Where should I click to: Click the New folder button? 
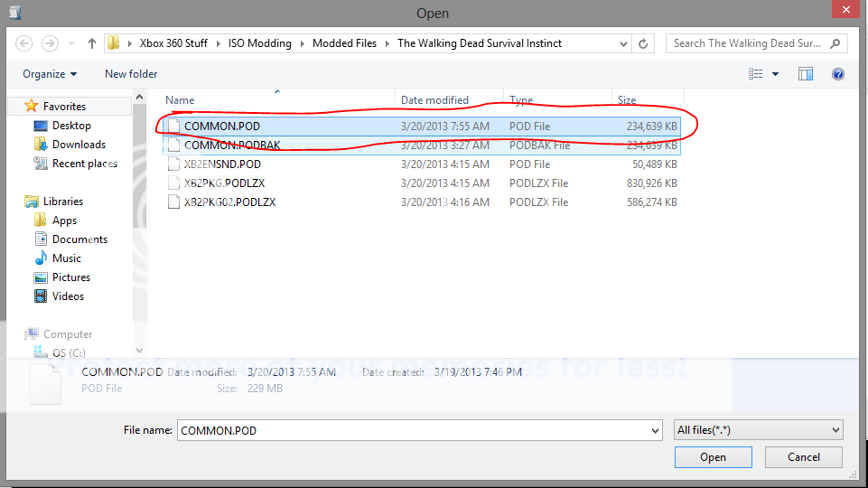[131, 74]
